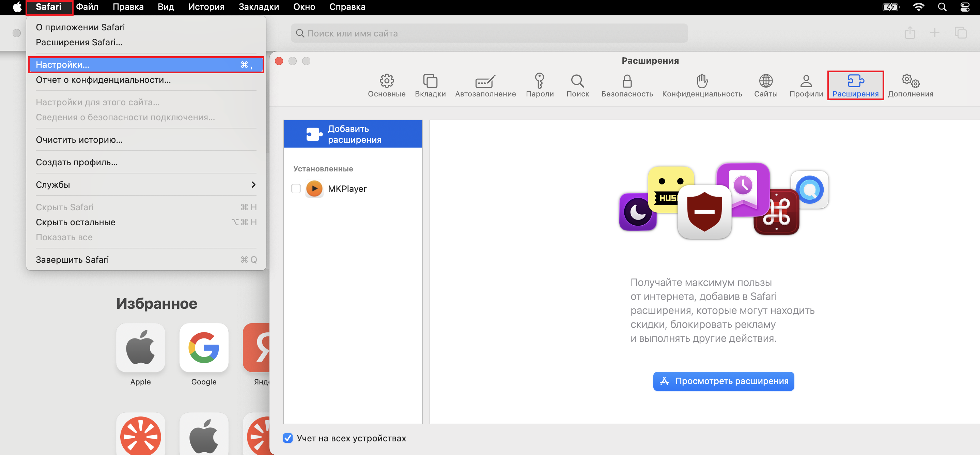Uncheck Учет на всех устройствах
This screenshot has height=455, width=980.
pos(288,438)
